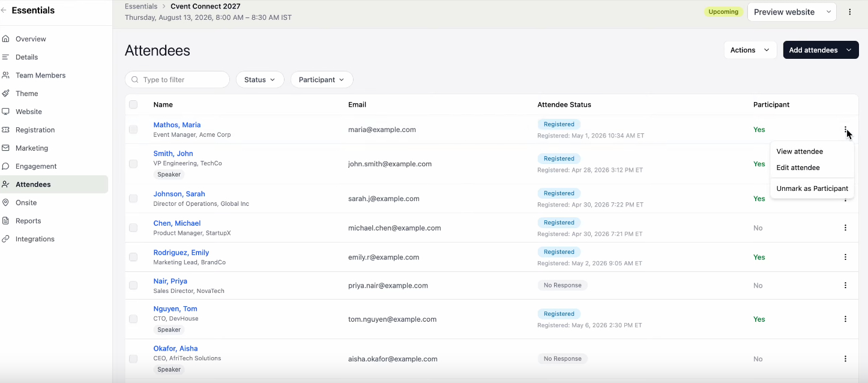Click the Theme paintbrush icon
868x383 pixels.
coord(5,94)
